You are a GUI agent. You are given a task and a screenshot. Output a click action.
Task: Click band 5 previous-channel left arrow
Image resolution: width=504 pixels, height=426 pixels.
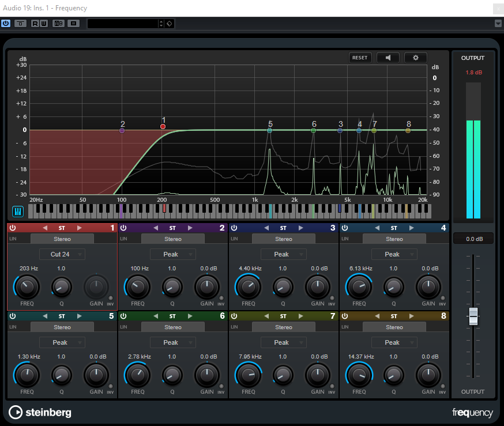pos(45,316)
